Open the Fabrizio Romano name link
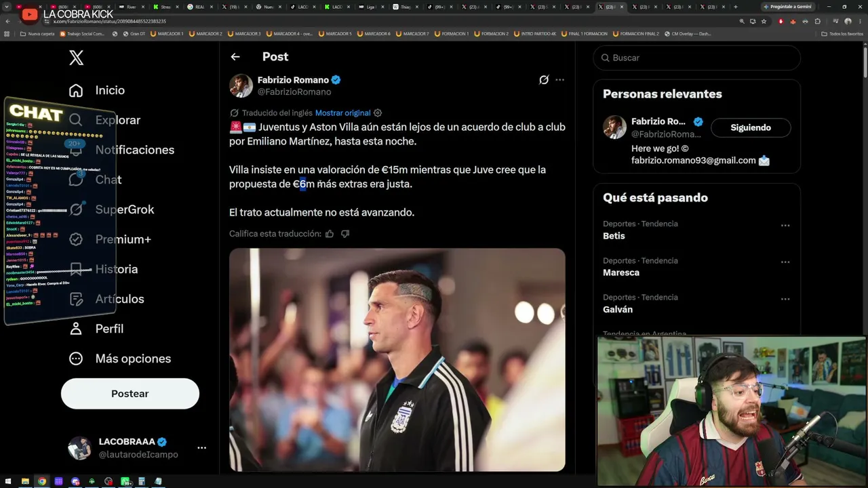The width and height of the screenshot is (868, 488). (293, 80)
